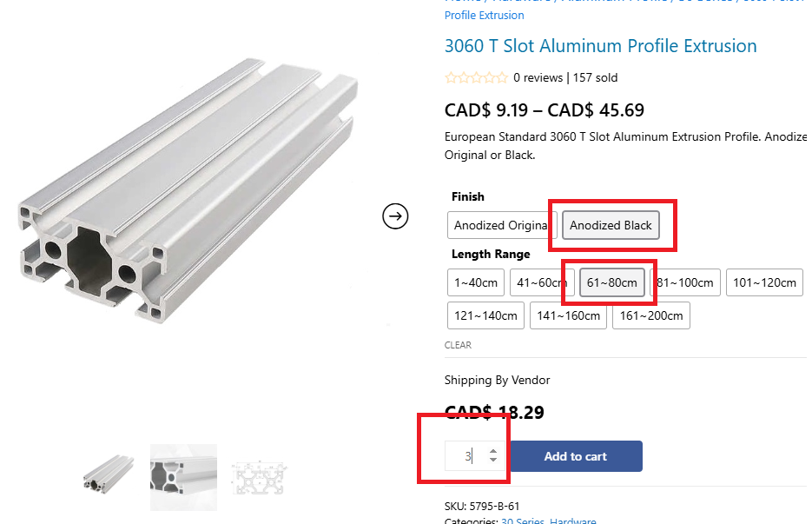The height and width of the screenshot is (524, 812).
Task: Open the first angled extrusion thumbnail
Action: click(x=109, y=474)
